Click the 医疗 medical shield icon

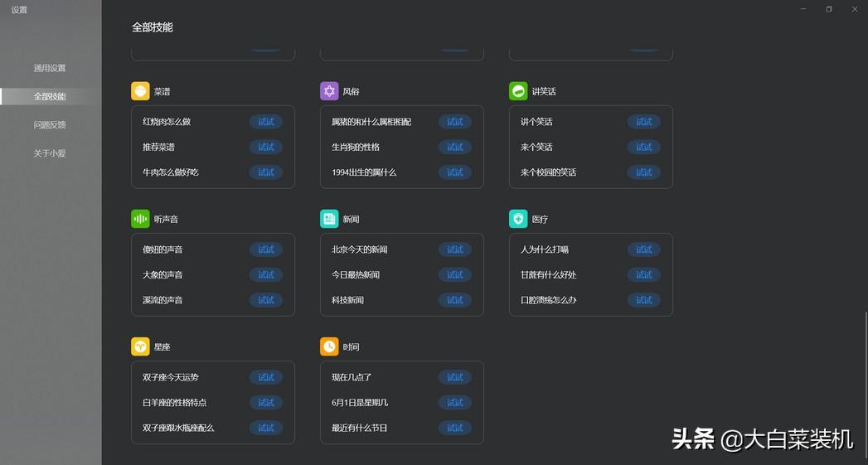coord(518,219)
